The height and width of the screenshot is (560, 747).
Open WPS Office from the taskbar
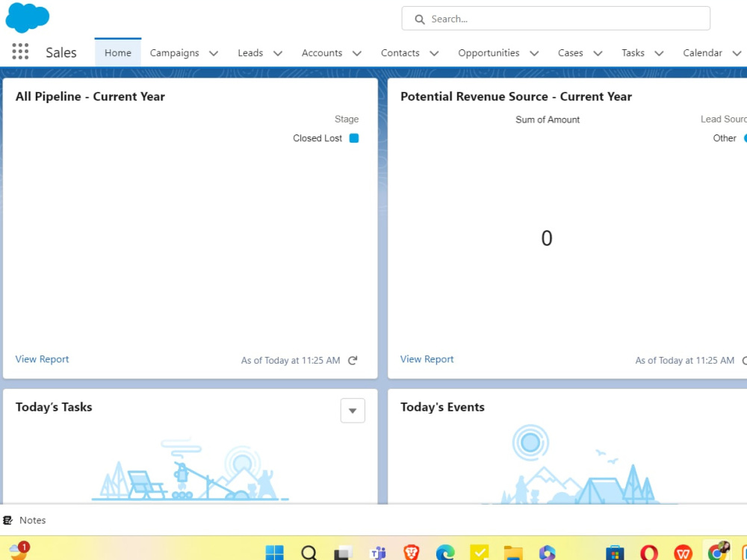[x=684, y=553]
